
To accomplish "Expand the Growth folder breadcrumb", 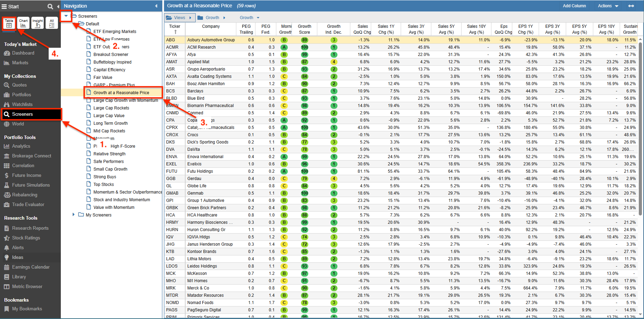I will [x=224, y=18].
